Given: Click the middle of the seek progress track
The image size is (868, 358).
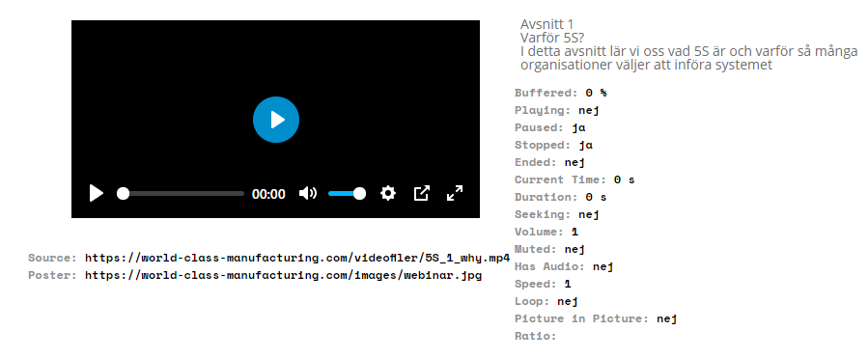Looking at the screenshot, I should (x=181, y=193).
